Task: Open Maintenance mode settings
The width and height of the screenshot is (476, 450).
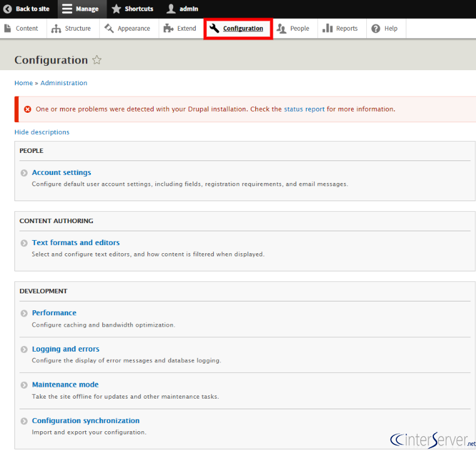Action: click(65, 384)
